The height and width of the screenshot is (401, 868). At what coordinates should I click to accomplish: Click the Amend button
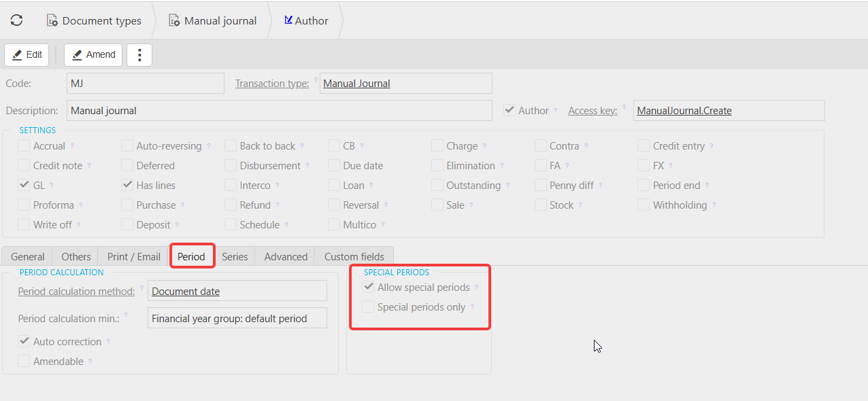[x=93, y=55]
